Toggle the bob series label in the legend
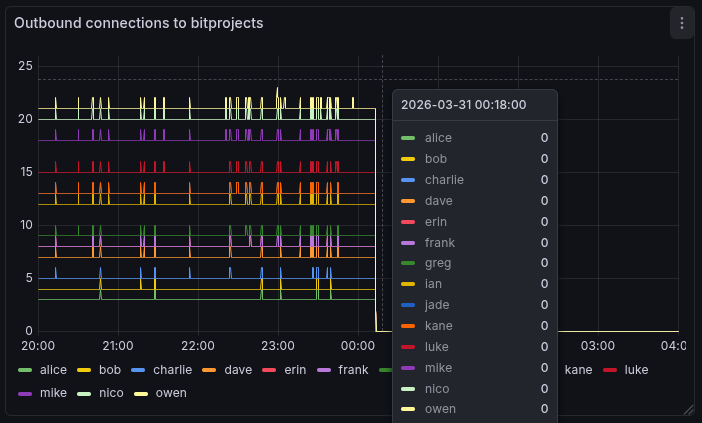Screen dimensions: 702x423 pos(110,370)
